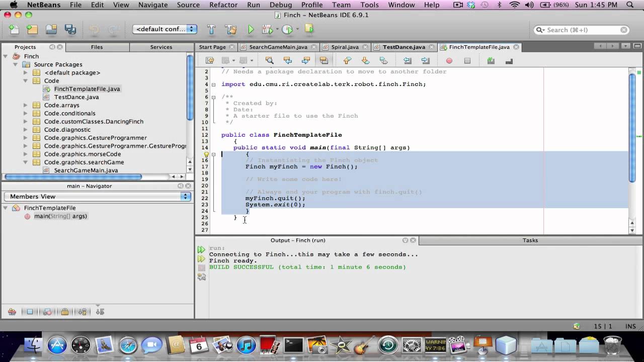Image resolution: width=644 pixels, height=362 pixels.
Task: Stop macro recording with the square icon
Action: pos(467,61)
